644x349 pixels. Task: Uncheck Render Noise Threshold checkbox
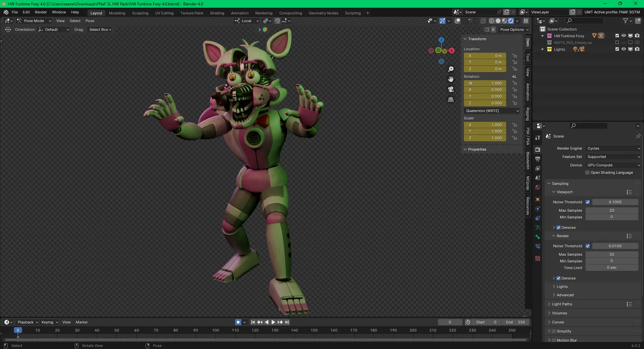(x=588, y=246)
